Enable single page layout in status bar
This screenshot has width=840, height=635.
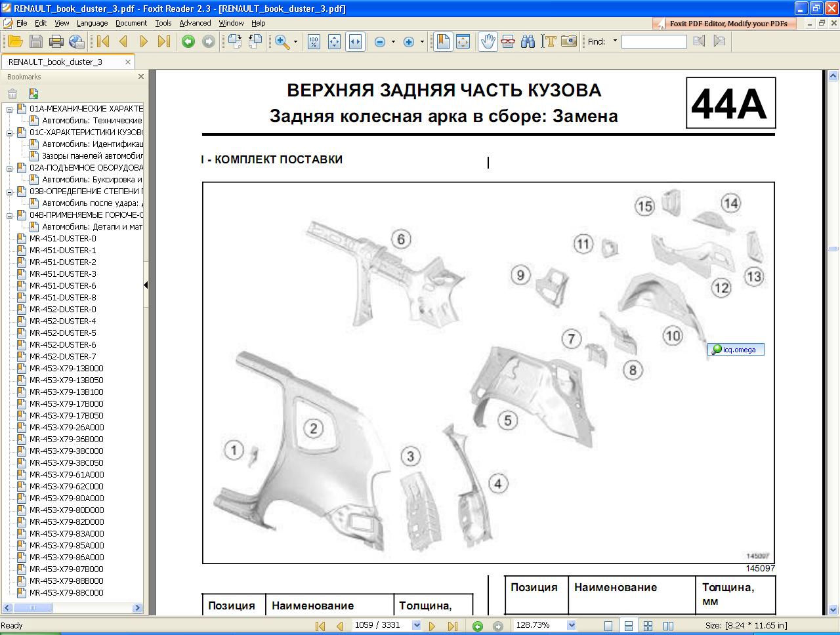point(608,626)
